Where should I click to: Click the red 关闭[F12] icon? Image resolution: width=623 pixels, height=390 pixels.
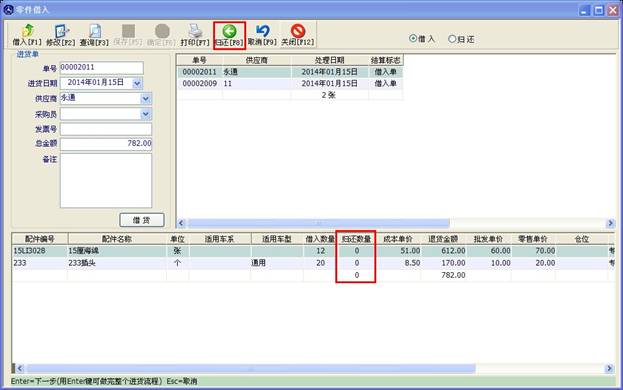coord(298,31)
